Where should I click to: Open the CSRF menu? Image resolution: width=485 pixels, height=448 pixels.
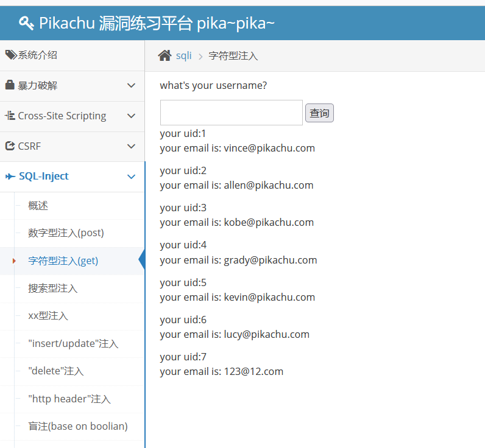tap(72, 147)
